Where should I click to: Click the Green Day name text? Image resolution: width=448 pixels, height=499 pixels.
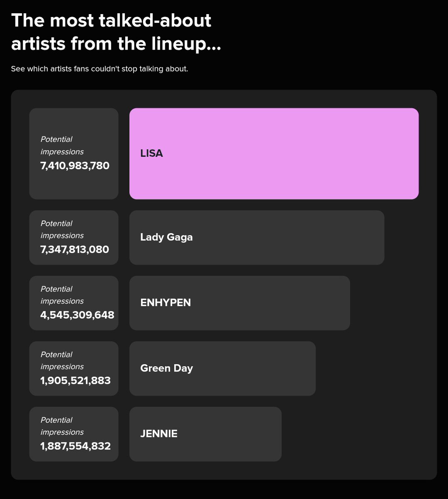tap(166, 368)
